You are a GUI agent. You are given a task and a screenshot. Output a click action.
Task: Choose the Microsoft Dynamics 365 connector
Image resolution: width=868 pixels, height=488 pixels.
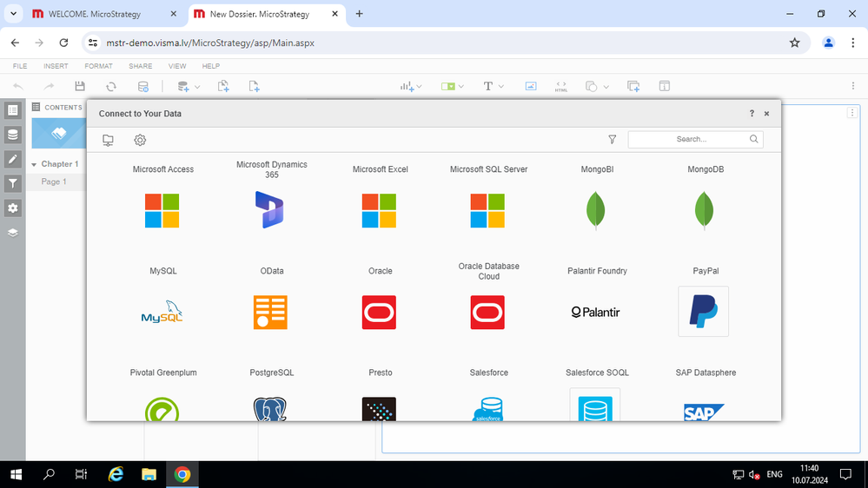pyautogui.click(x=269, y=209)
